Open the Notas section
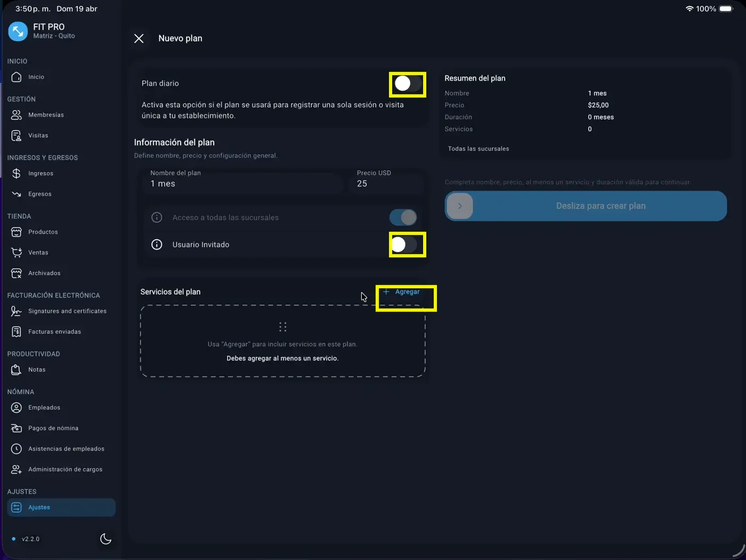 [37, 369]
